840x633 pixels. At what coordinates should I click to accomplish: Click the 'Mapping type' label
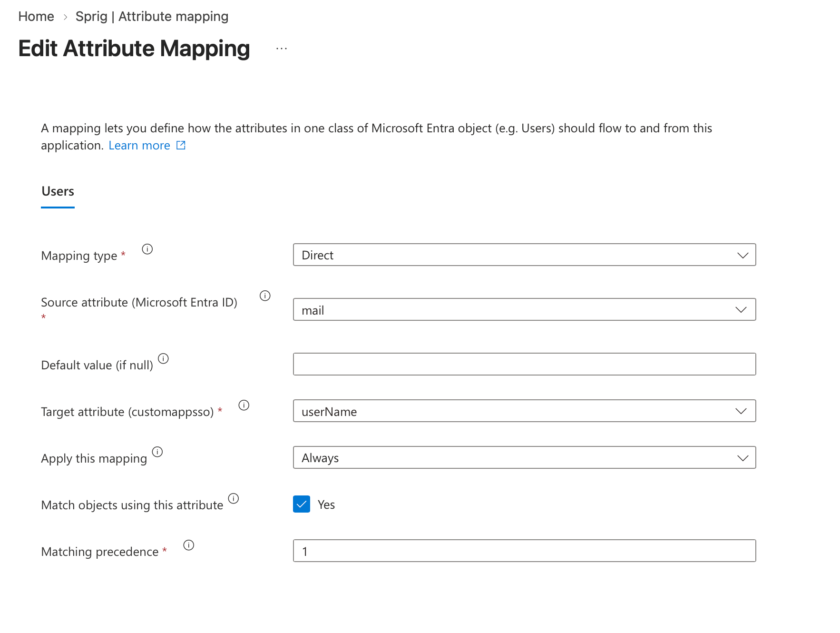tap(79, 256)
